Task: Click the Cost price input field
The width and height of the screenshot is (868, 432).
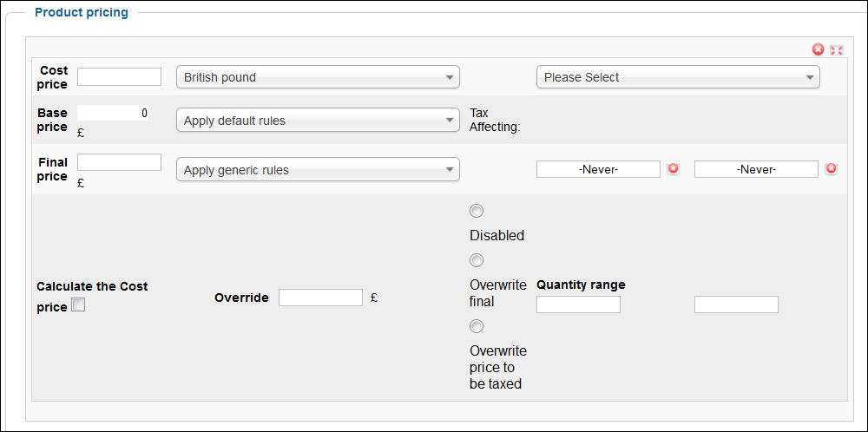Action: coord(119,77)
